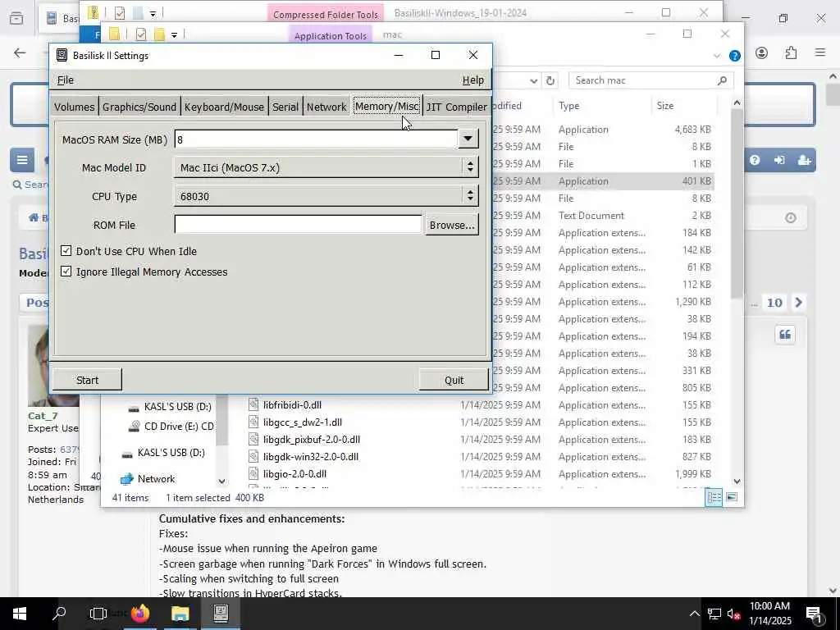The image size is (840, 630).
Task: Open the Windows Start menu
Action: (20, 614)
